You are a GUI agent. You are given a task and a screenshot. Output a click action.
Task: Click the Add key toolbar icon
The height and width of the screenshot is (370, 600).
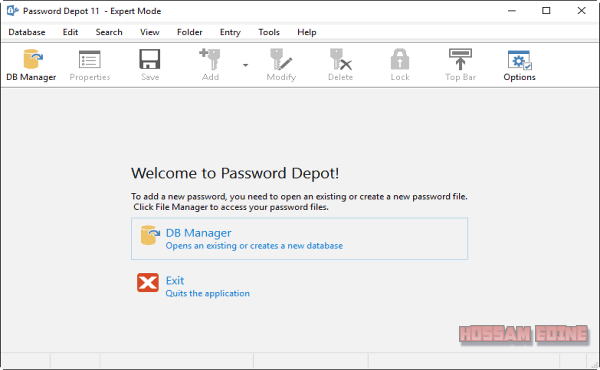pos(210,59)
